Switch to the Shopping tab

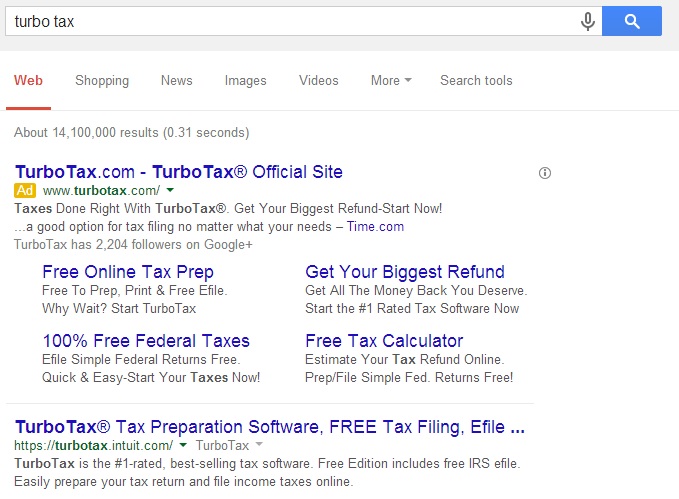coord(102,81)
